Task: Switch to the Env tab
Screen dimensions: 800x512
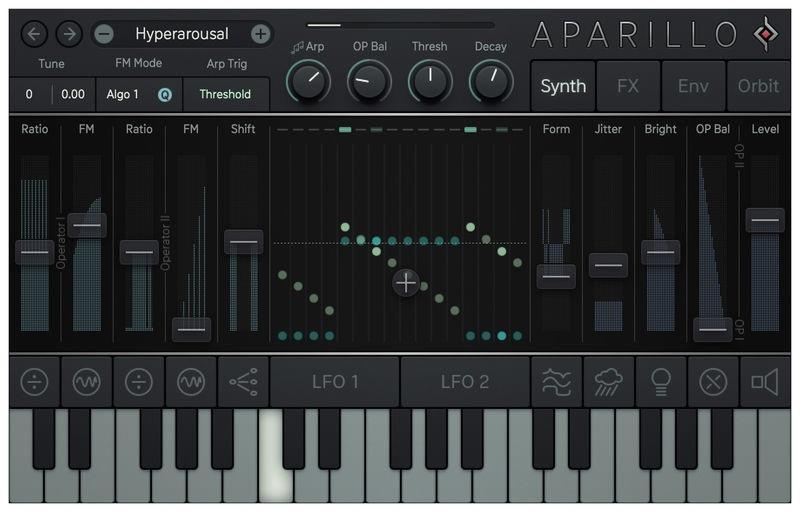Action: click(x=693, y=86)
